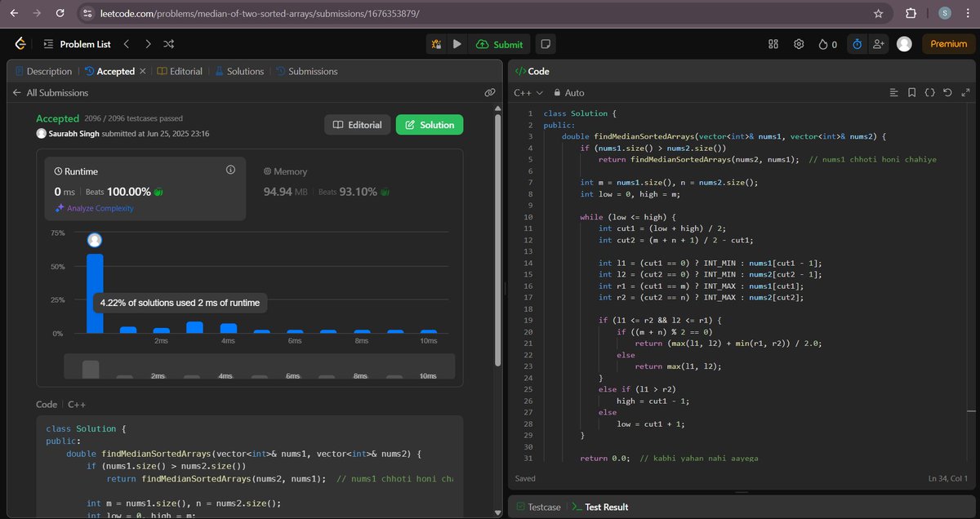This screenshot has width=980, height=519.
Task: Reset code with undo arrow icon
Action: [x=947, y=93]
